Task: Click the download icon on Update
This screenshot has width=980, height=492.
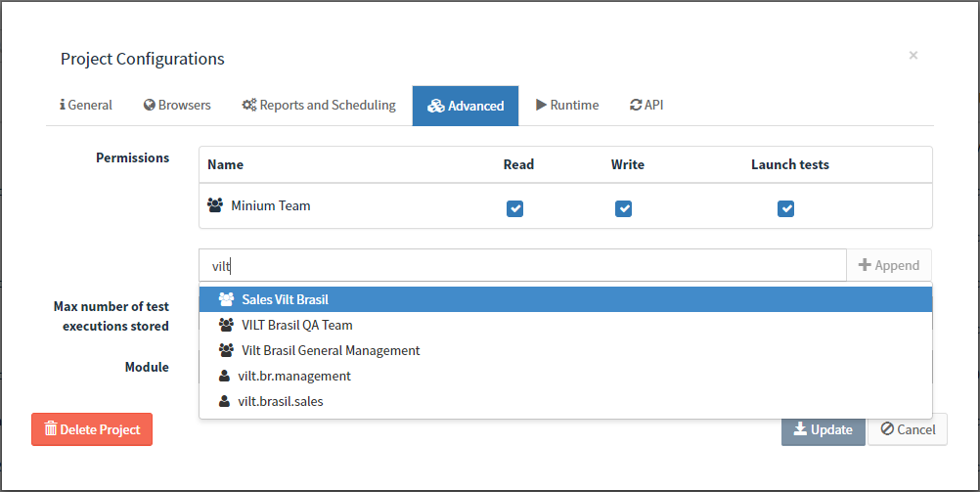Action: coord(800,428)
